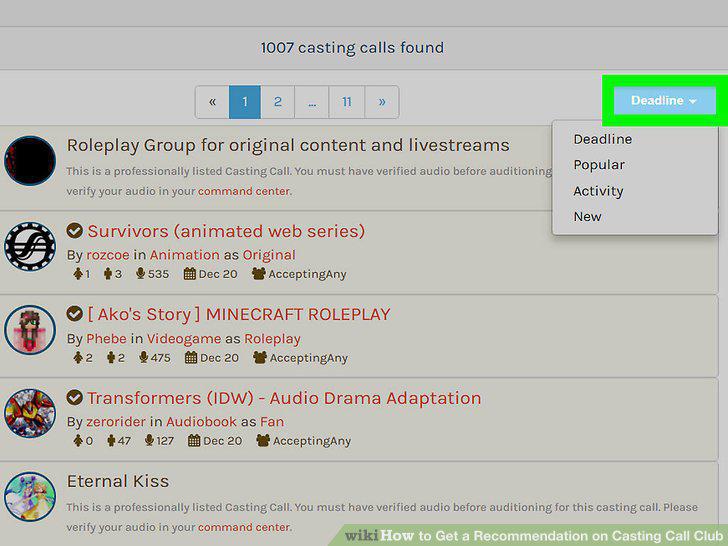
Task: Click Eternal Kiss listing title
Action: pyautogui.click(x=118, y=481)
